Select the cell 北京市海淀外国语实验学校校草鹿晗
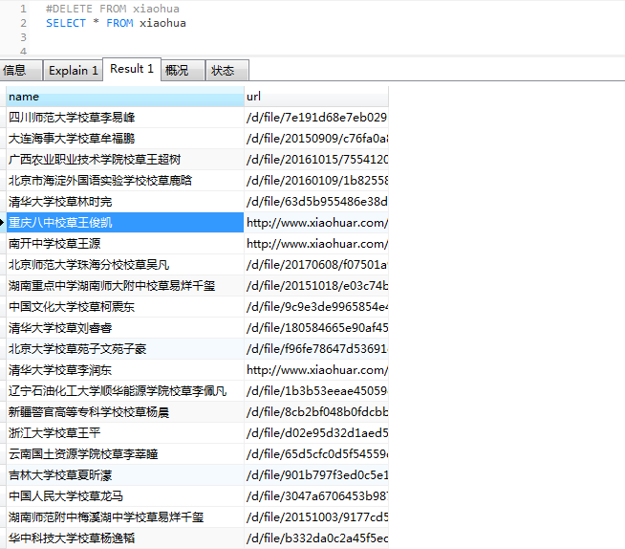This screenshot has width=625, height=549. [125, 181]
